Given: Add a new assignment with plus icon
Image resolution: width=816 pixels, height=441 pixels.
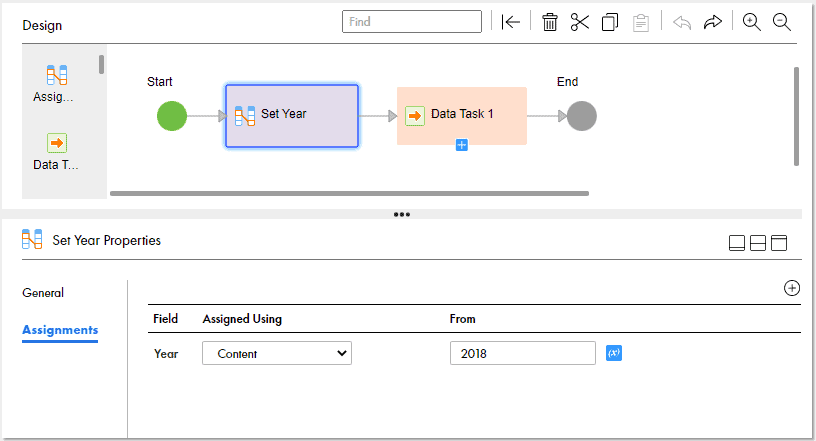Looking at the screenshot, I should point(792,288).
